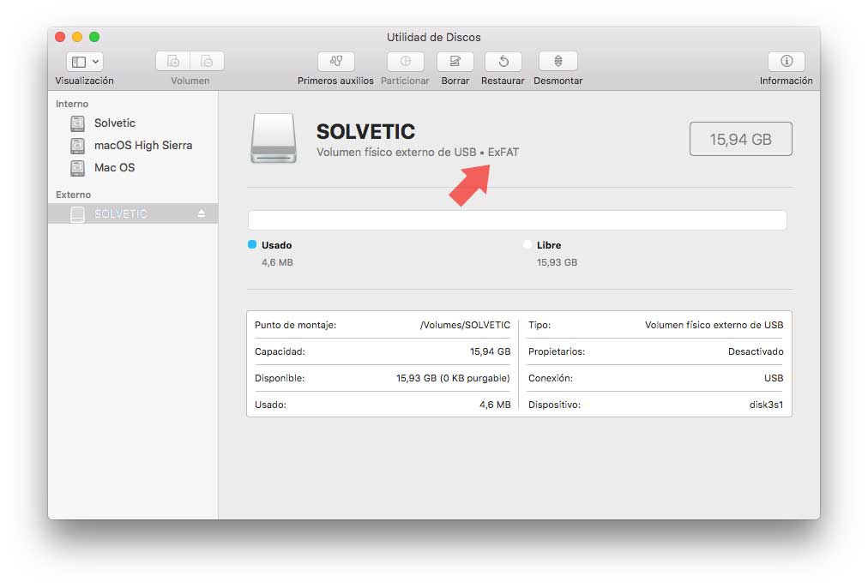Click the Mac OS disk icon

point(77,168)
